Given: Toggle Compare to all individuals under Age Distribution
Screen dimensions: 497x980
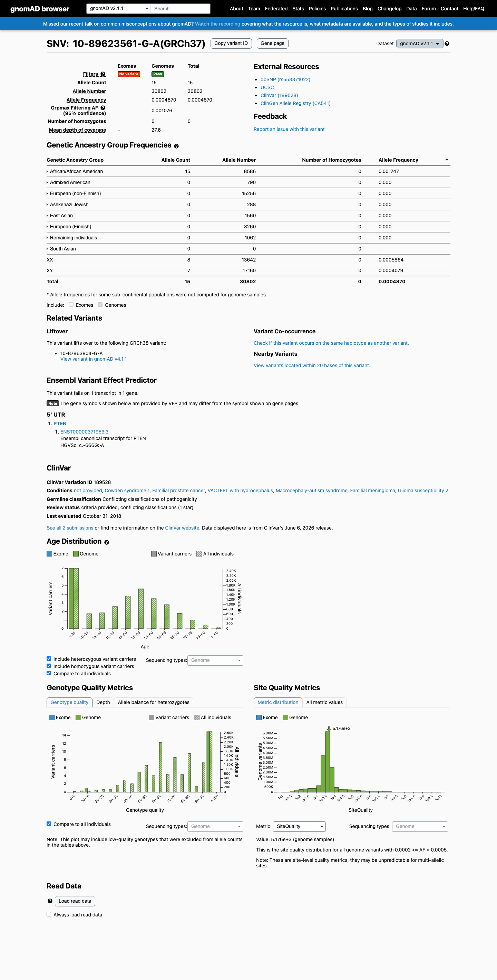Looking at the screenshot, I should 49,673.
